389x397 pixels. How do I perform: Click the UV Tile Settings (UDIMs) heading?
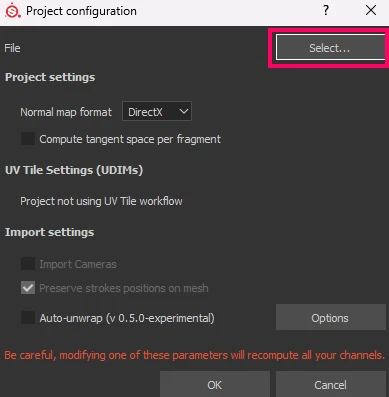click(x=74, y=170)
